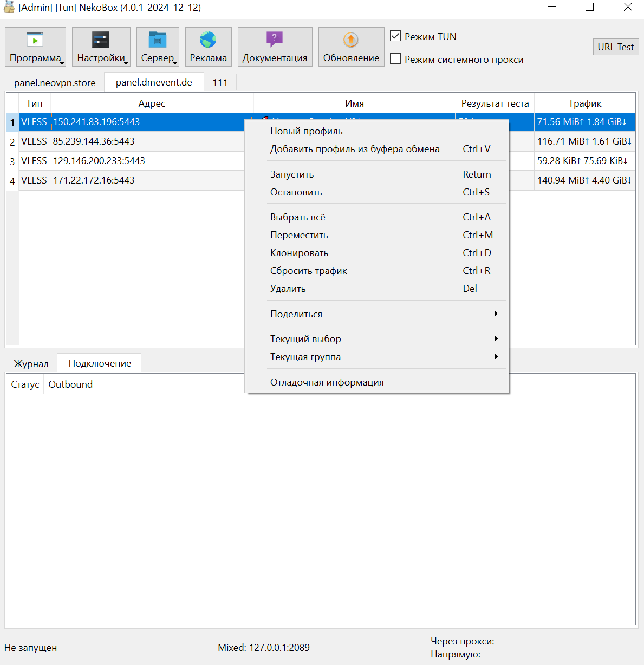The image size is (644, 665).
Task: Select the Подключение tab
Action: click(x=100, y=363)
